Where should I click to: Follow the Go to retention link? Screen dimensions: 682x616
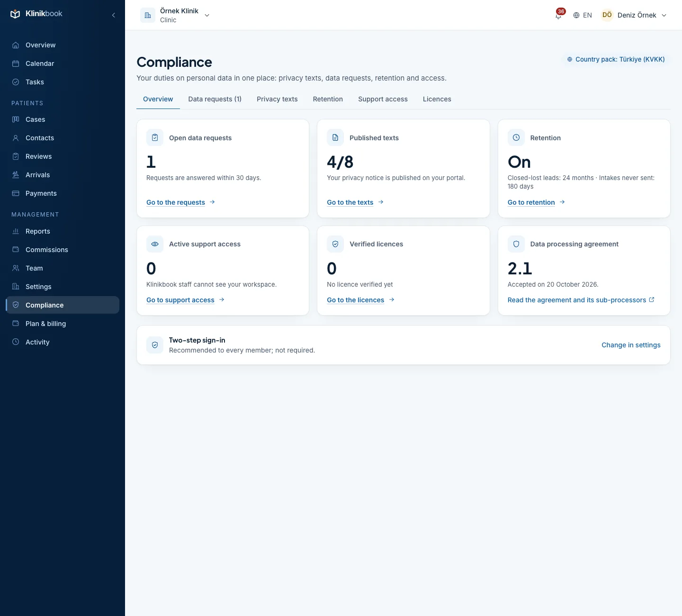[x=536, y=202]
